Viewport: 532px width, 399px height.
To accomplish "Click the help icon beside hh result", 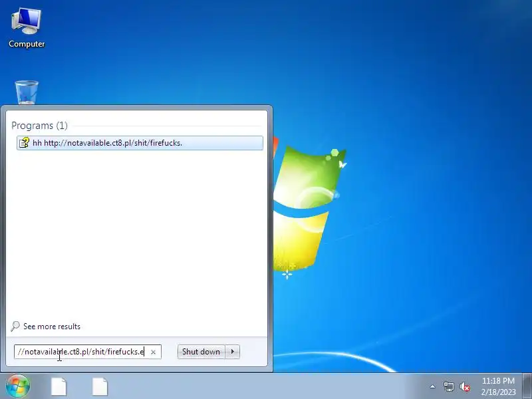I will coord(24,143).
